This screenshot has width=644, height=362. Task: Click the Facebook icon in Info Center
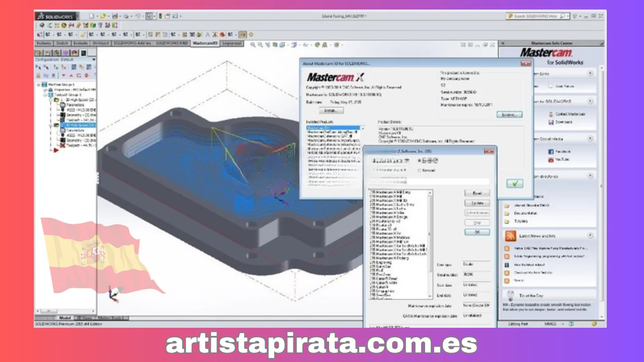551,151
